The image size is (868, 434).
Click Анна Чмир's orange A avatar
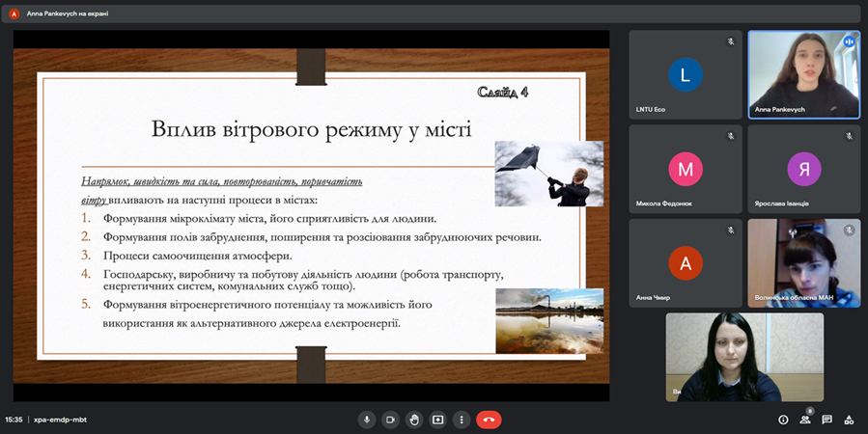pyautogui.click(x=686, y=263)
